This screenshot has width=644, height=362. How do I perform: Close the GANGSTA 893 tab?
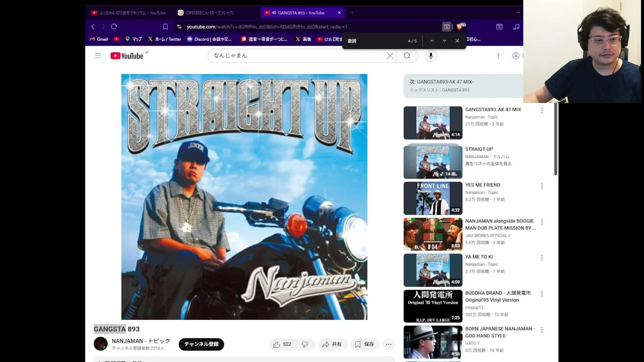point(339,13)
